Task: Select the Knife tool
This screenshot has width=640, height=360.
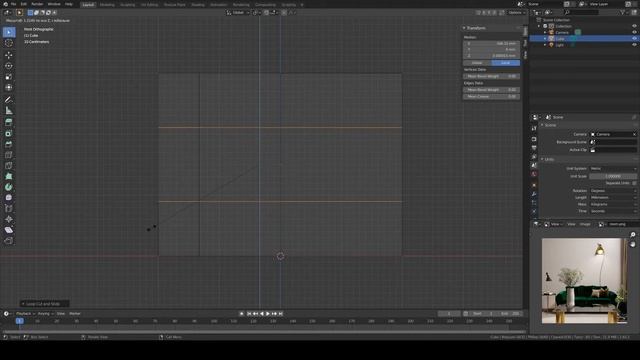Action: tap(9, 165)
